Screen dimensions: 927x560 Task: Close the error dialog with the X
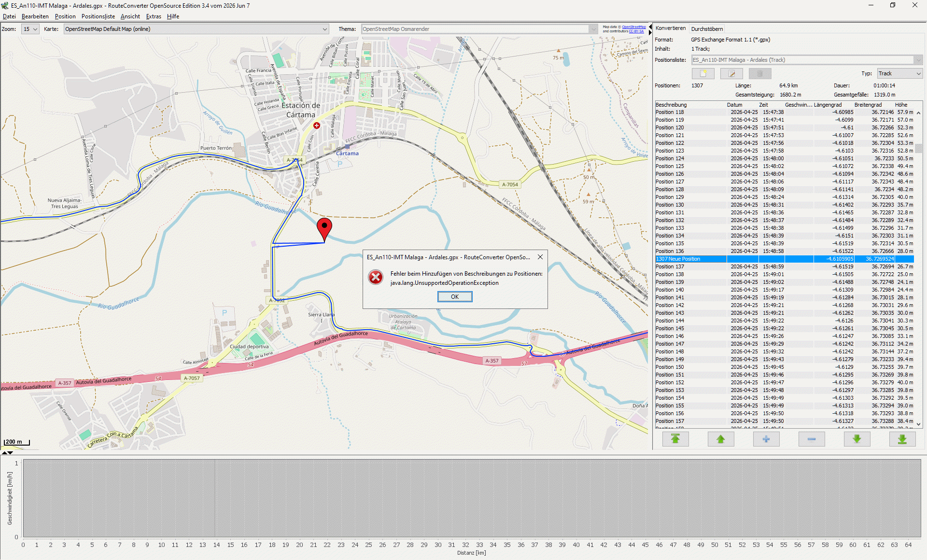[x=540, y=257]
